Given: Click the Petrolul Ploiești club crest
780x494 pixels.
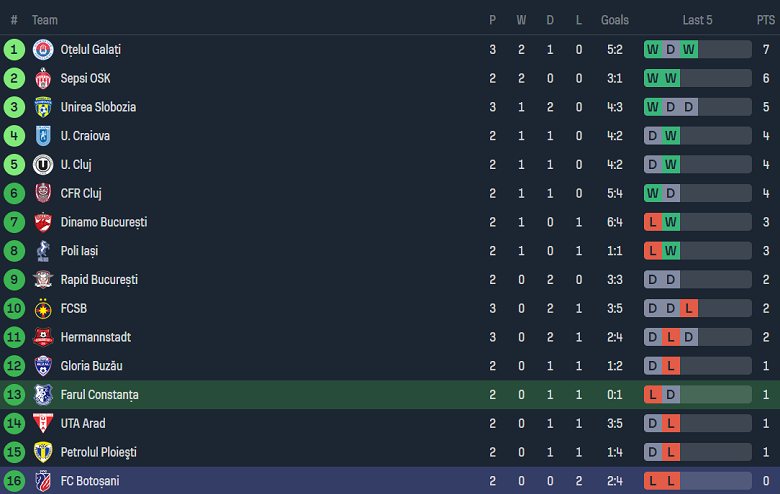Looking at the screenshot, I should (42, 452).
